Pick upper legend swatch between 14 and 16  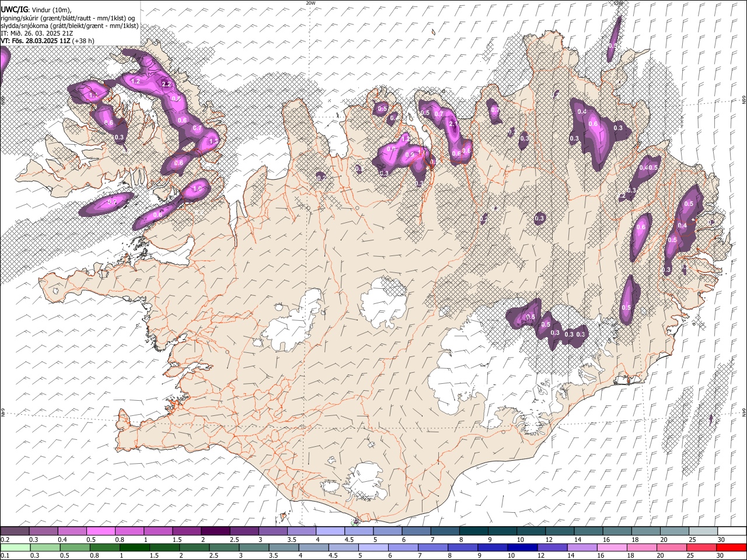pos(588,531)
